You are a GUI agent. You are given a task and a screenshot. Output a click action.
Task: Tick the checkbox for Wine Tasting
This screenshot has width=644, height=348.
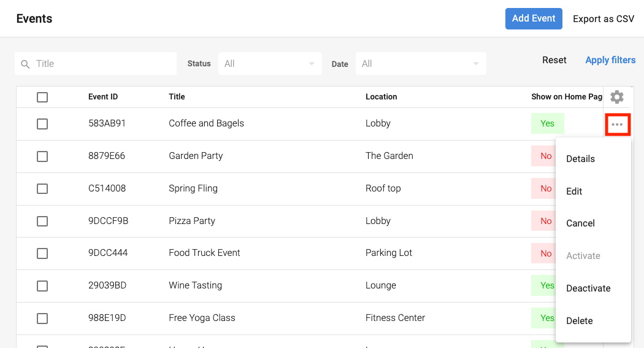click(42, 286)
